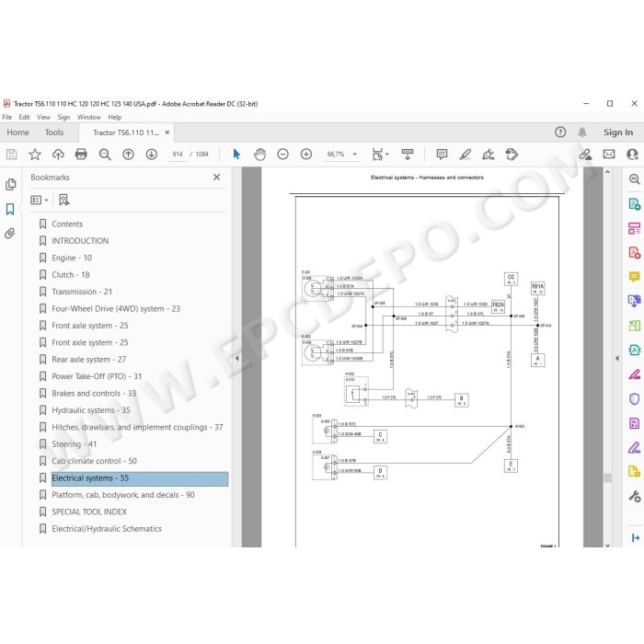
Task: Open the protect shield tool in right pane
Action: click(x=635, y=398)
